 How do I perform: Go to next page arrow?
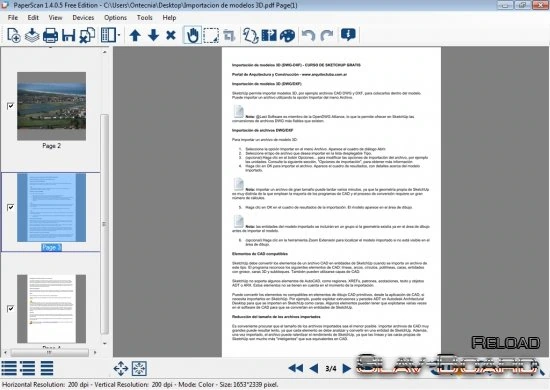coord(347,368)
